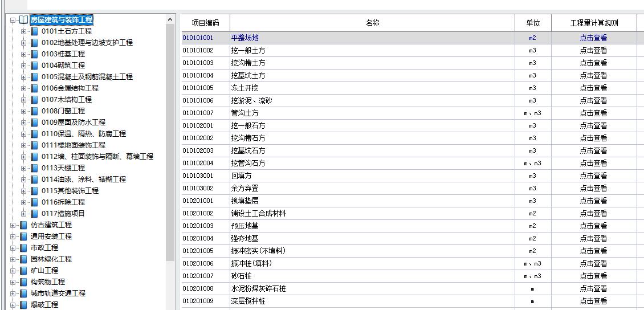Select the 挖基坑土方 table row
644x310 pixels.
(x=248, y=76)
